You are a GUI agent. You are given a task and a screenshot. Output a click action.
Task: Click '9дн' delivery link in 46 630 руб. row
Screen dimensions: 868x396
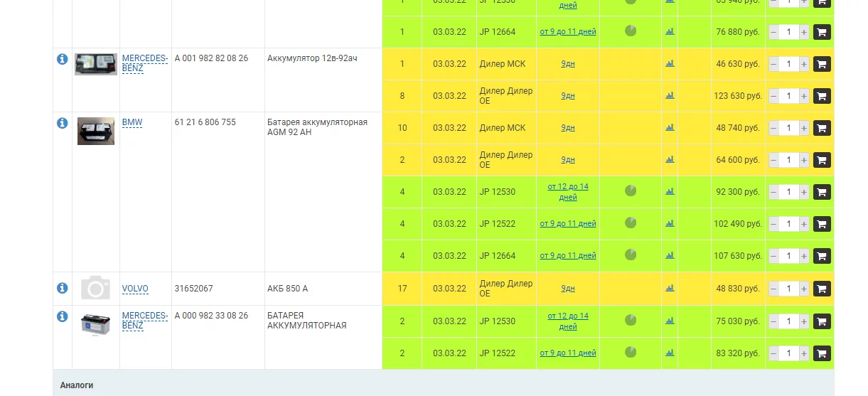pyautogui.click(x=568, y=64)
